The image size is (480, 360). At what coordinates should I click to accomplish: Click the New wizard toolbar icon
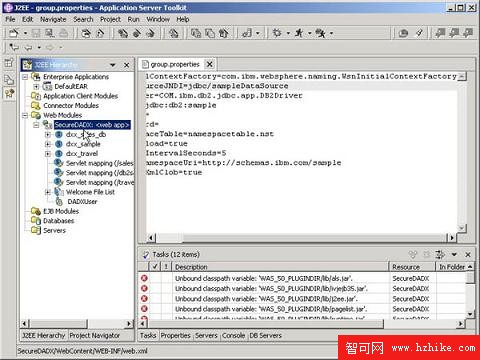pyautogui.click(x=14, y=33)
